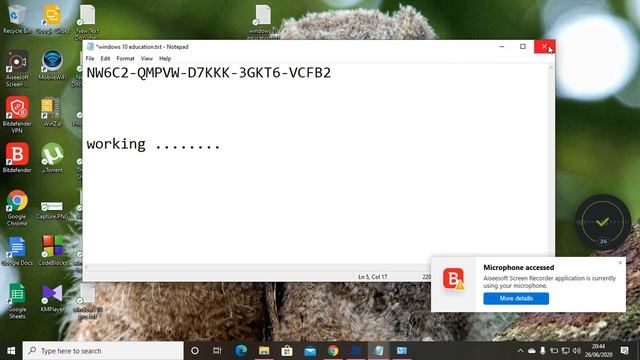Click the OneDrive cloud tray icon

tap(531, 351)
